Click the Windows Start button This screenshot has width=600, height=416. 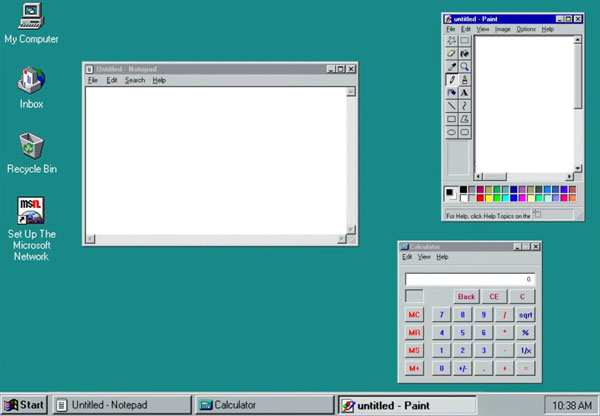(25, 405)
